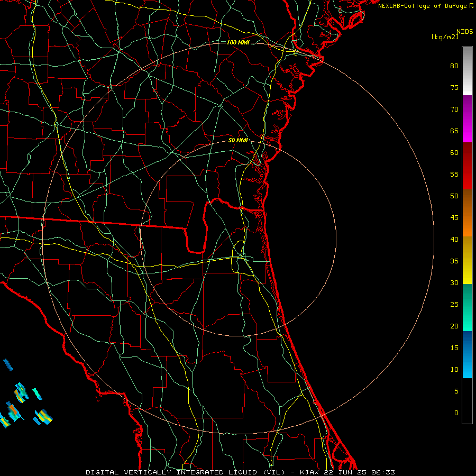Click the magenta segment of the color bar
Screen dimensions: 476x476
(x=467, y=118)
